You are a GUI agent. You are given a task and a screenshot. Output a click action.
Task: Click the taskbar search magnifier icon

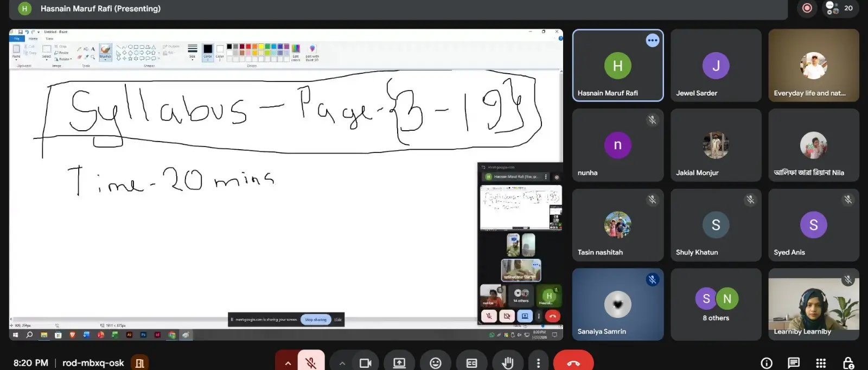point(29,335)
